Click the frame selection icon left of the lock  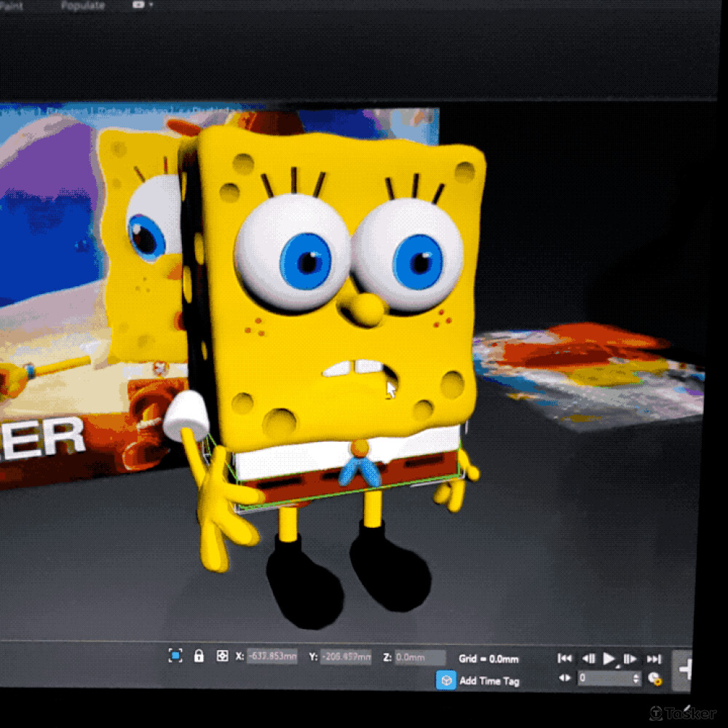tap(175, 656)
